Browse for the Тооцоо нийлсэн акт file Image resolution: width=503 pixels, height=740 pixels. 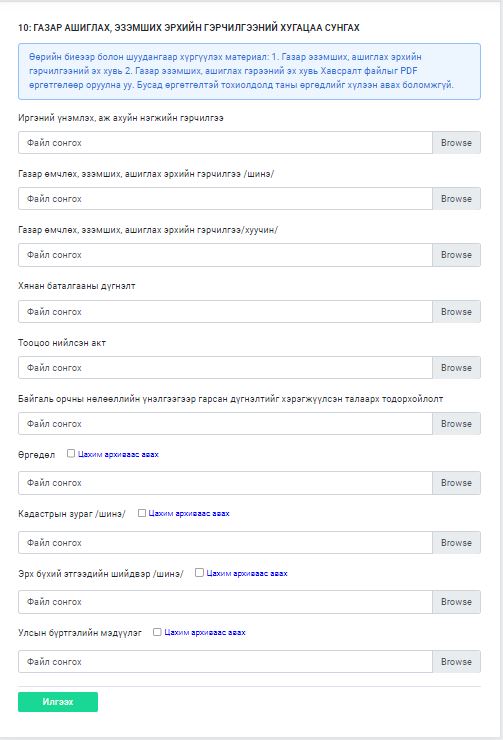click(x=456, y=368)
